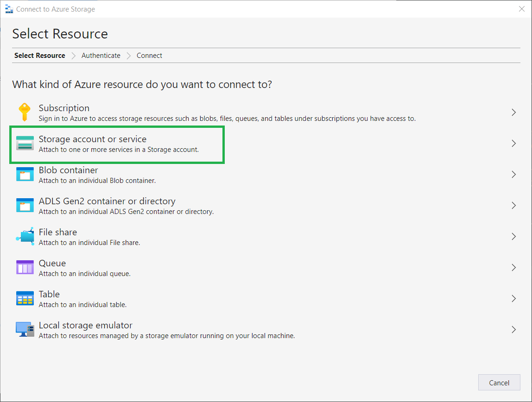Open the Subscription row chevron

coord(513,113)
